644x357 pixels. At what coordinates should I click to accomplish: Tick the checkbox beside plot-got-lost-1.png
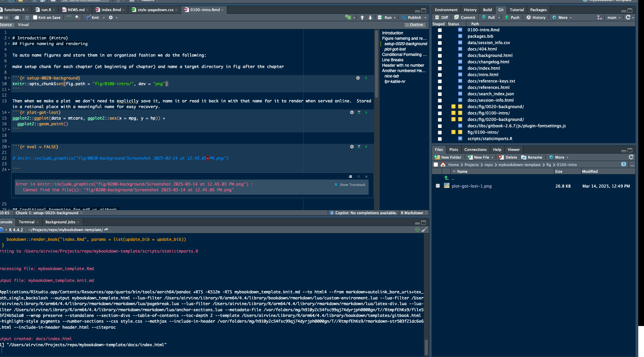click(x=438, y=186)
